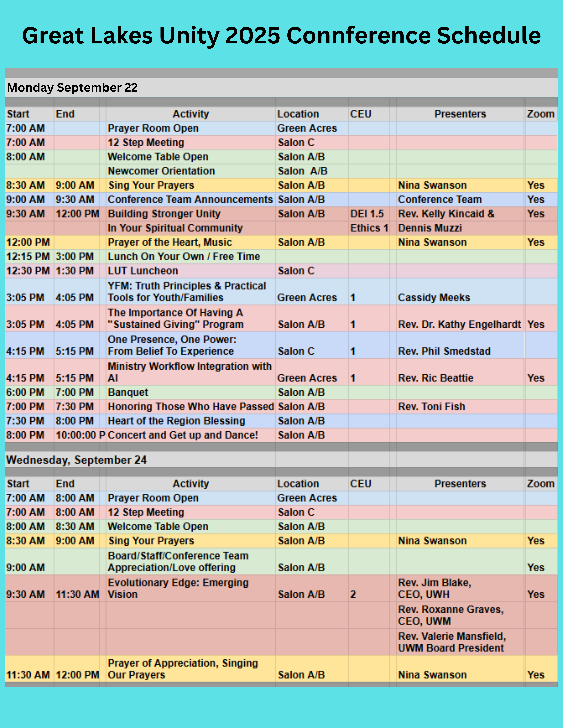Select Heart of the Region Blessing activity

click(176, 421)
